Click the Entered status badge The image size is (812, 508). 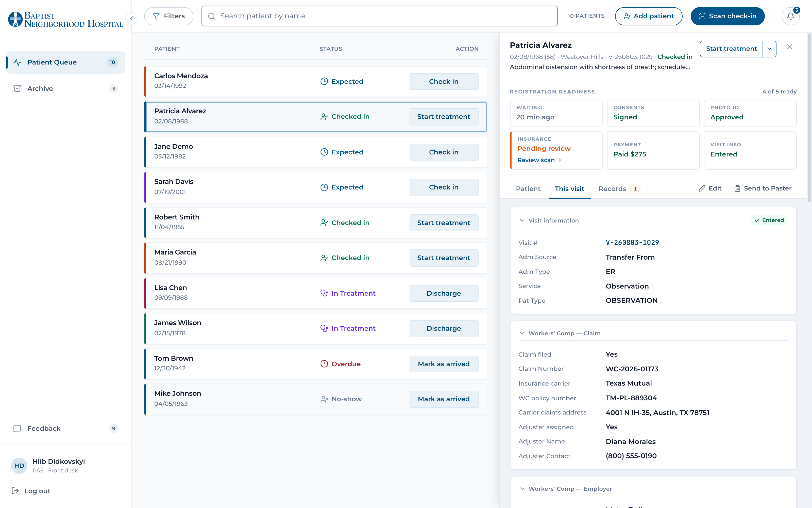(769, 220)
